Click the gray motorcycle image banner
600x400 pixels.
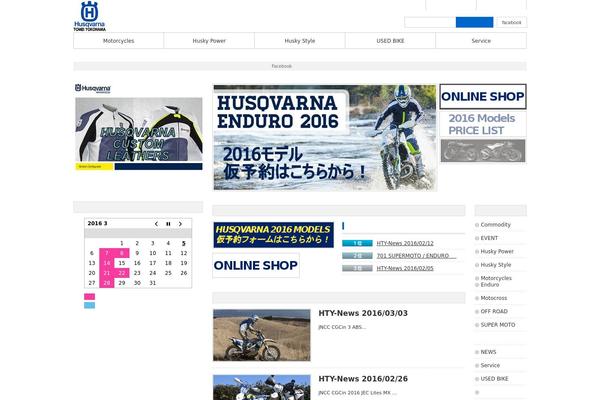[483, 151]
